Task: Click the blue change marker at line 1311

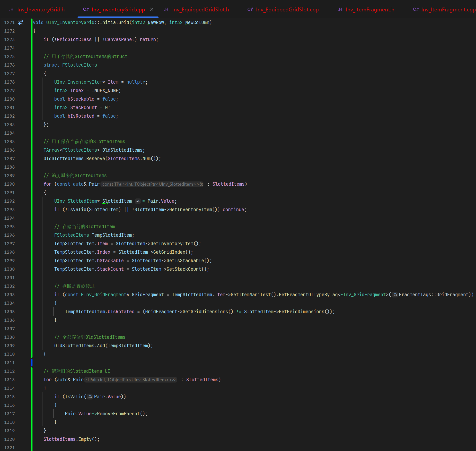Action: [32, 363]
